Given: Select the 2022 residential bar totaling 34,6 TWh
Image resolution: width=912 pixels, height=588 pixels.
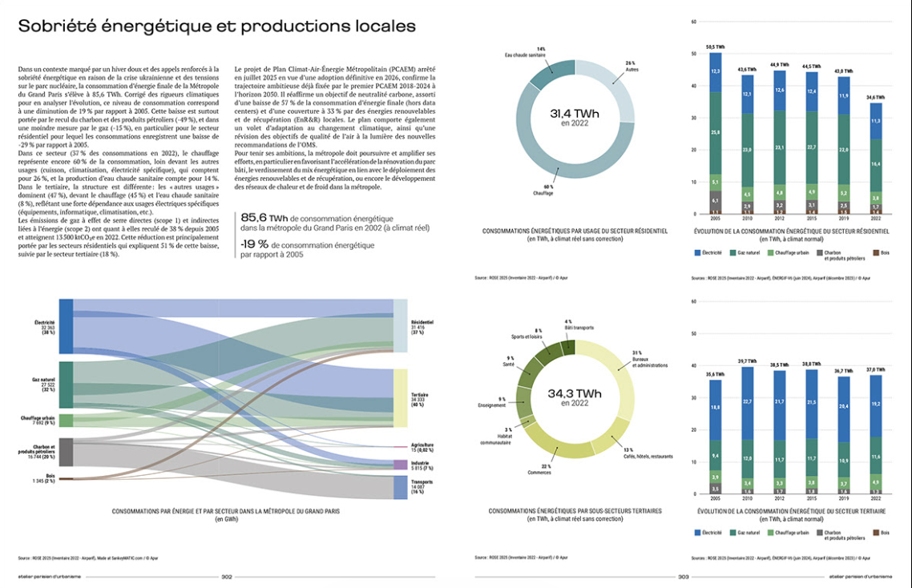Looking at the screenshot, I should click(x=876, y=159).
